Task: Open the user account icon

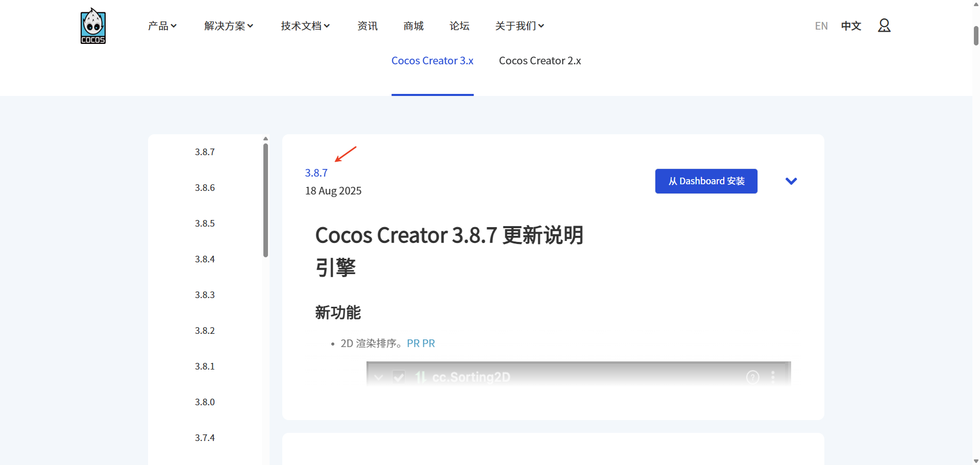Action: [x=884, y=26]
